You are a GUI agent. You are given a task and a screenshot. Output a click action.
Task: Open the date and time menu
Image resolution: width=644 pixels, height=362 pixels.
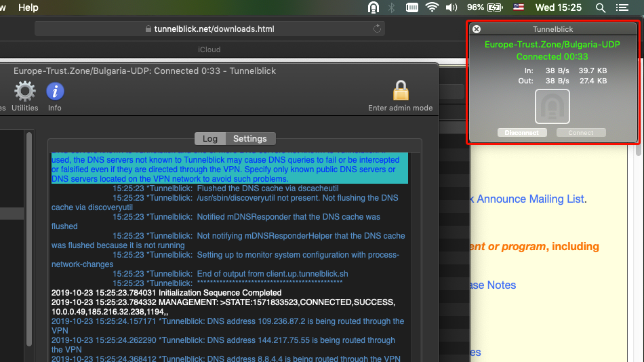(558, 7)
